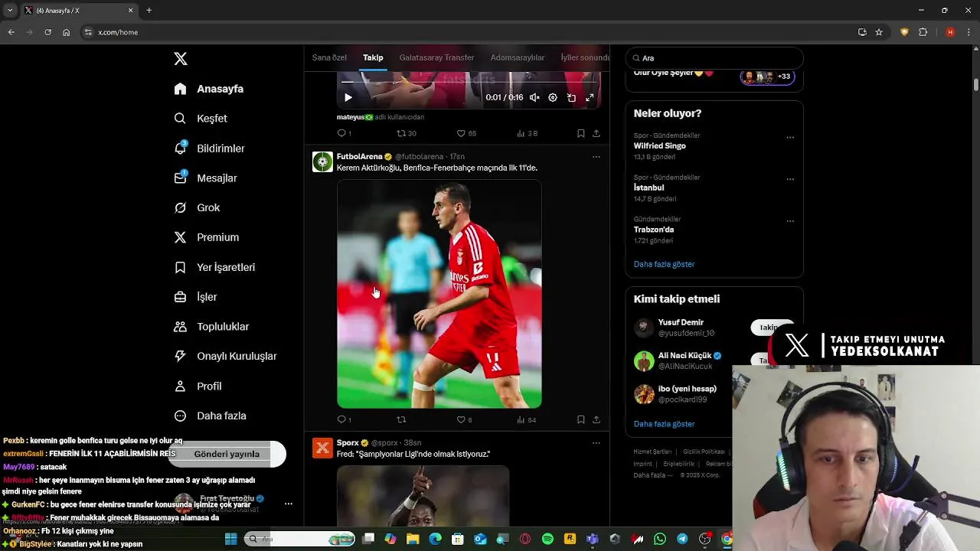Open ibo (yeni hesap) profile suggestion
Screen dimensions: 980x551
pos(687,389)
